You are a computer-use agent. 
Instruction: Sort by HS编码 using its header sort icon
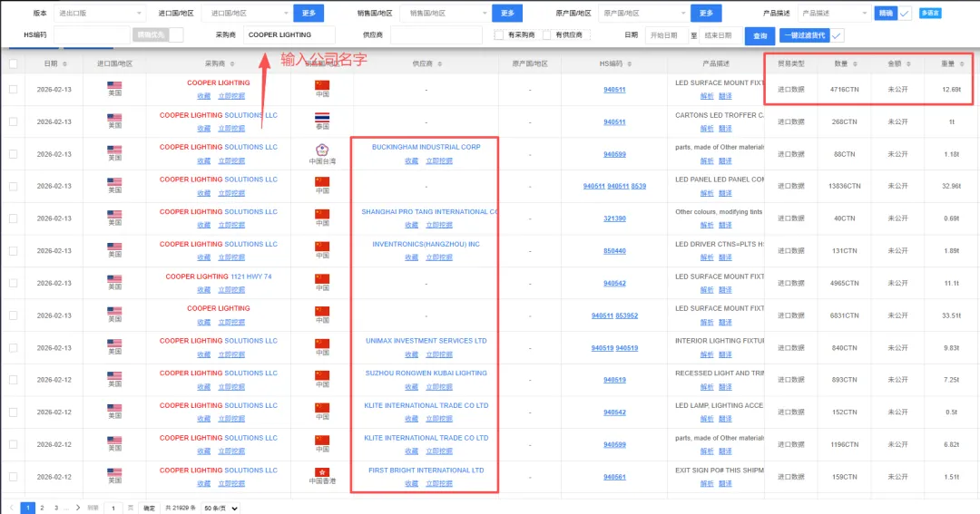[x=630, y=63]
